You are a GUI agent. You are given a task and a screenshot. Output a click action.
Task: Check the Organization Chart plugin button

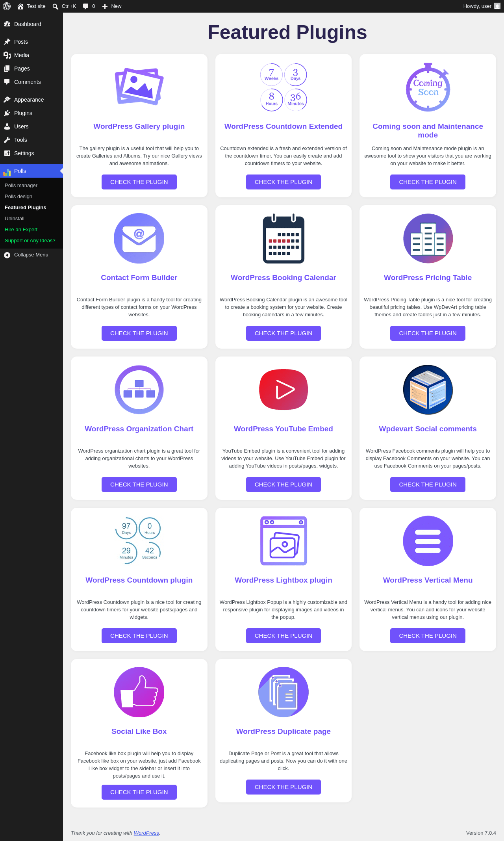click(x=139, y=485)
